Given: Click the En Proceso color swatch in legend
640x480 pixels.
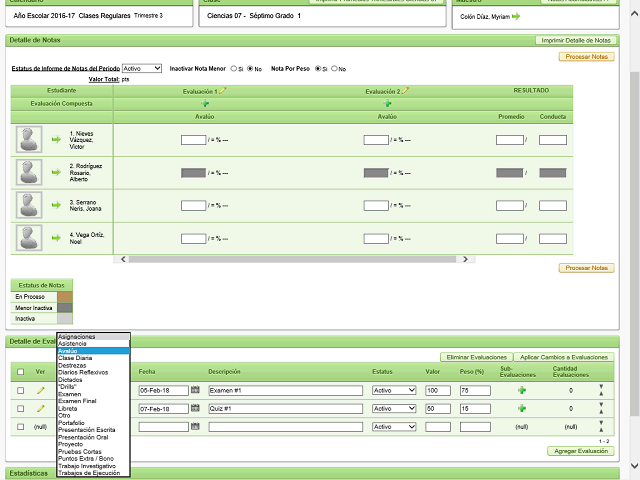Looking at the screenshot, I should 64,297.
